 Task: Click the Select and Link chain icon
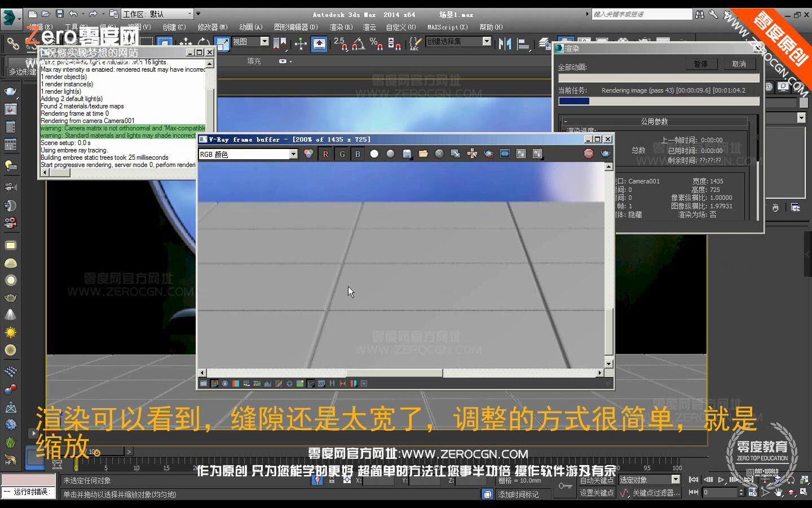(x=12, y=43)
